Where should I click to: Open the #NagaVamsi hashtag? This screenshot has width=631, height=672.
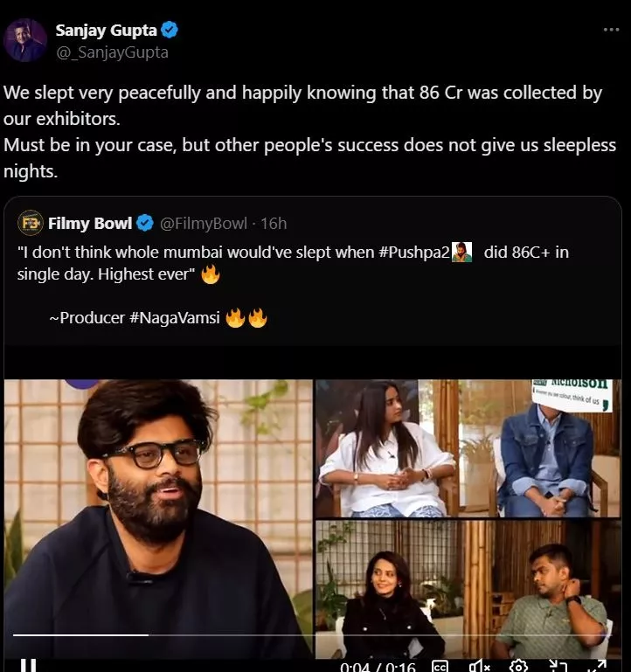[x=175, y=319]
